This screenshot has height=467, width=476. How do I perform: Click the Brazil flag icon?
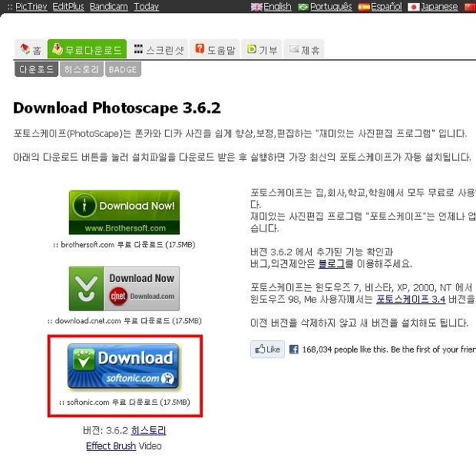click(x=303, y=7)
